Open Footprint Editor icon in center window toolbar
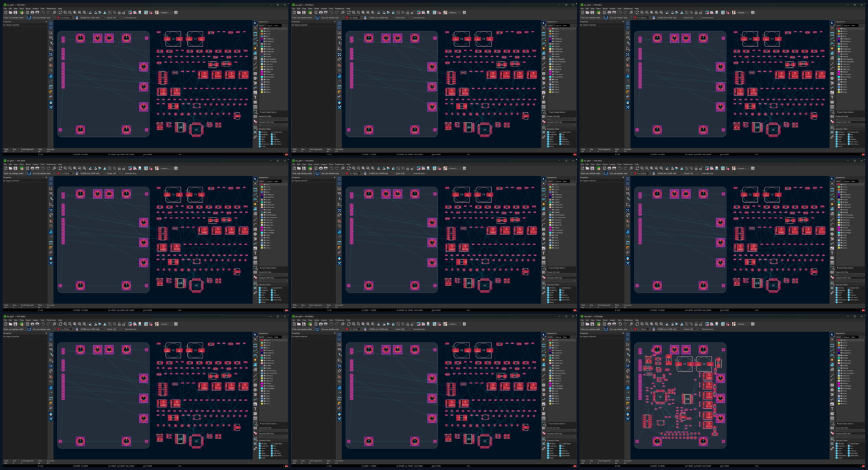This screenshot has height=470, width=868. [419, 169]
